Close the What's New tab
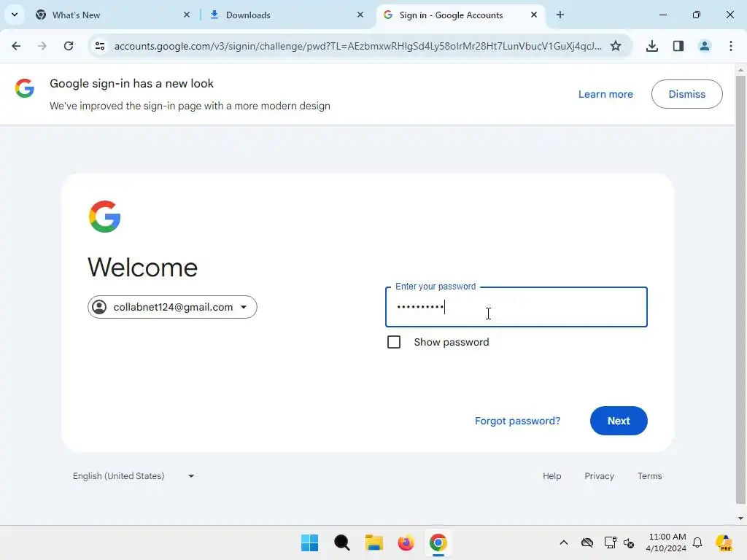747x560 pixels. point(187,15)
